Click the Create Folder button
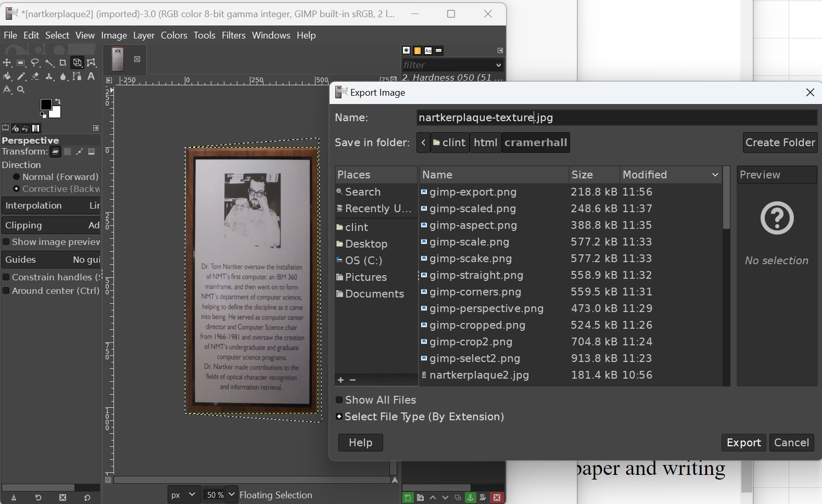The width and height of the screenshot is (822, 504). pyautogui.click(x=780, y=143)
